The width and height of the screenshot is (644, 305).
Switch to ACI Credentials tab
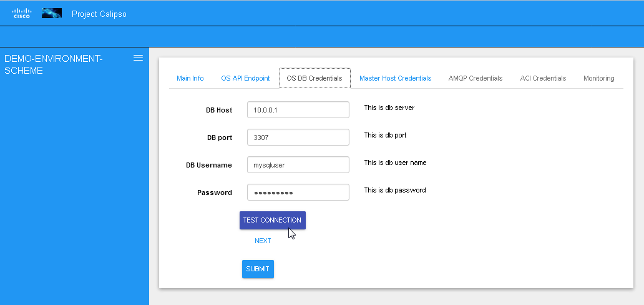tap(543, 78)
